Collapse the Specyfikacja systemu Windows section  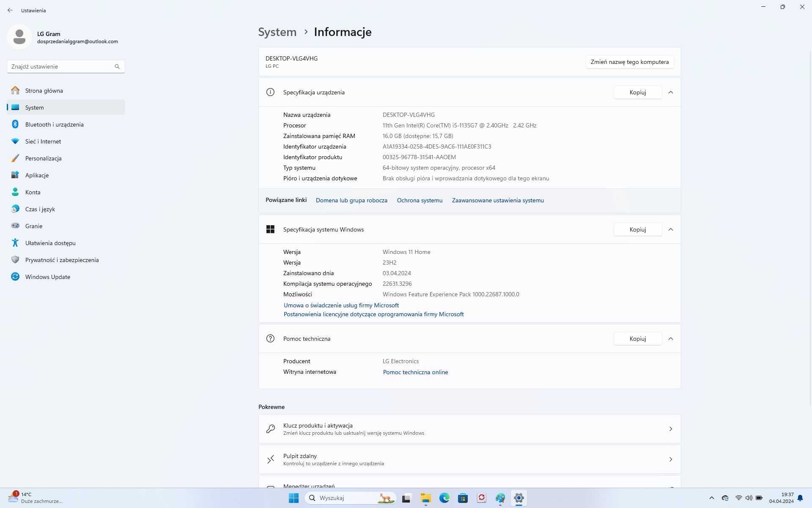pyautogui.click(x=671, y=229)
